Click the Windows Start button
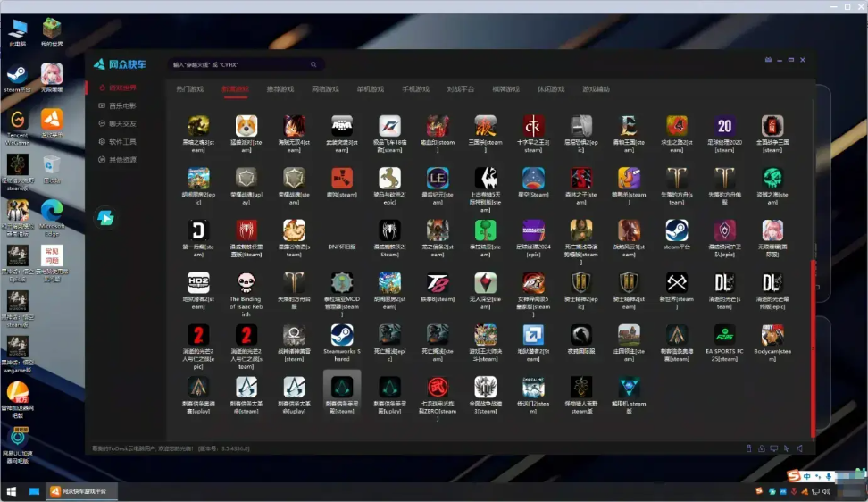This screenshot has width=868, height=502. (x=11, y=491)
